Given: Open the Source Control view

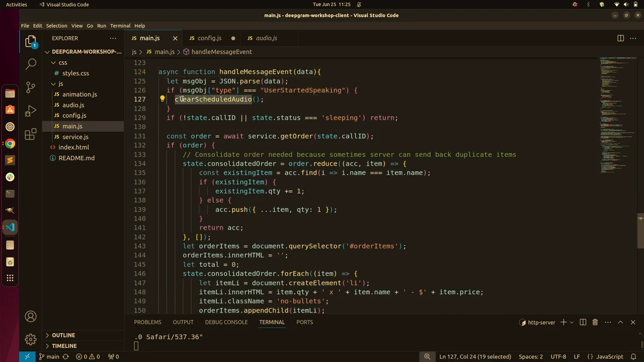Looking at the screenshot, I should coord(31,87).
